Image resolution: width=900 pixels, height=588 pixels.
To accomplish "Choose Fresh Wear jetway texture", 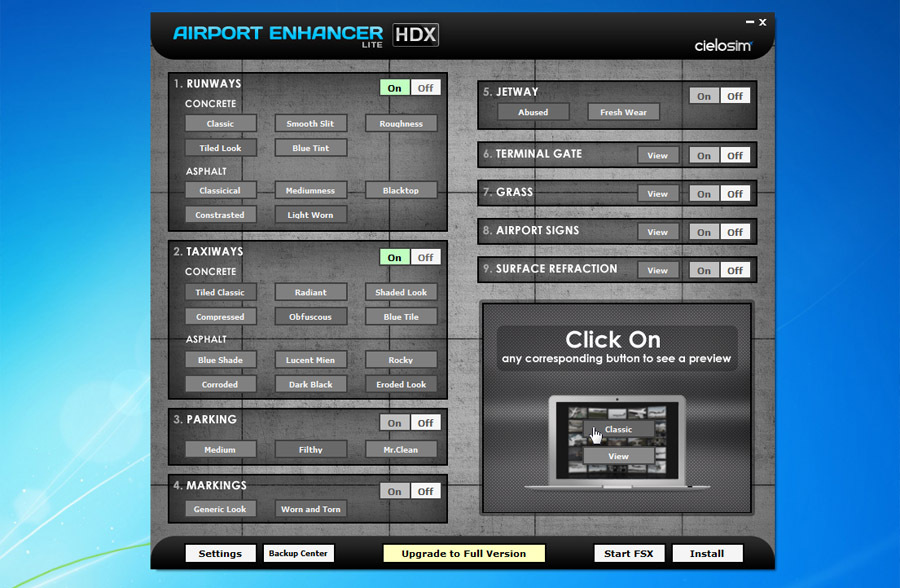I will click(623, 112).
